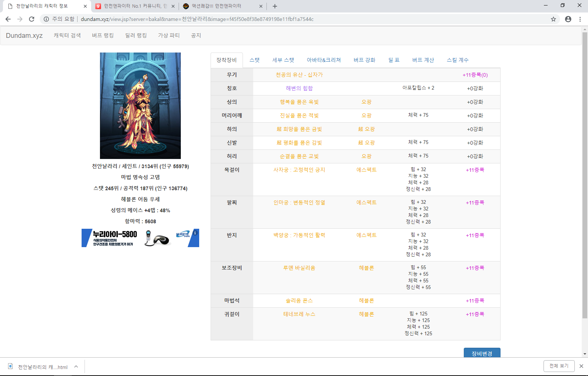Click ring 백양궁 : 가동적인 활력

point(300,235)
